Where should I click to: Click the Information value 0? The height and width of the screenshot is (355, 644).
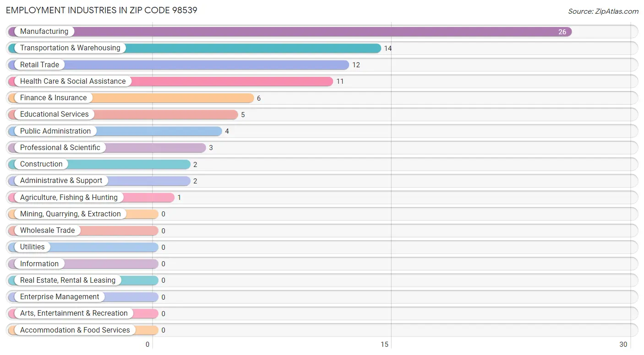point(163,264)
